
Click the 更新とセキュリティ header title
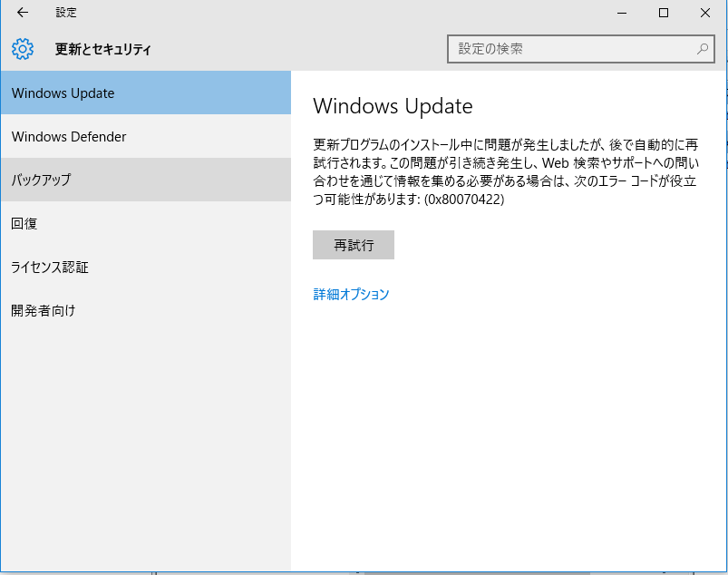pyautogui.click(x=103, y=49)
